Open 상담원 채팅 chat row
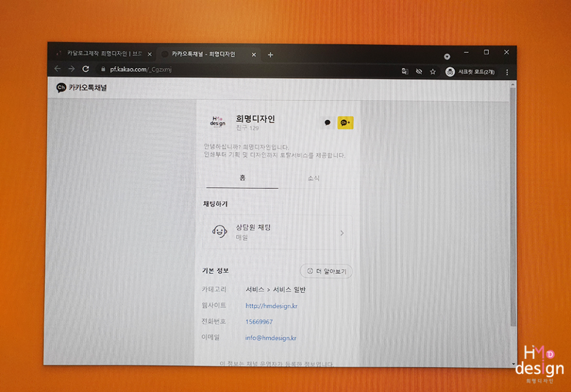The height and width of the screenshot is (392, 571). 277,232
